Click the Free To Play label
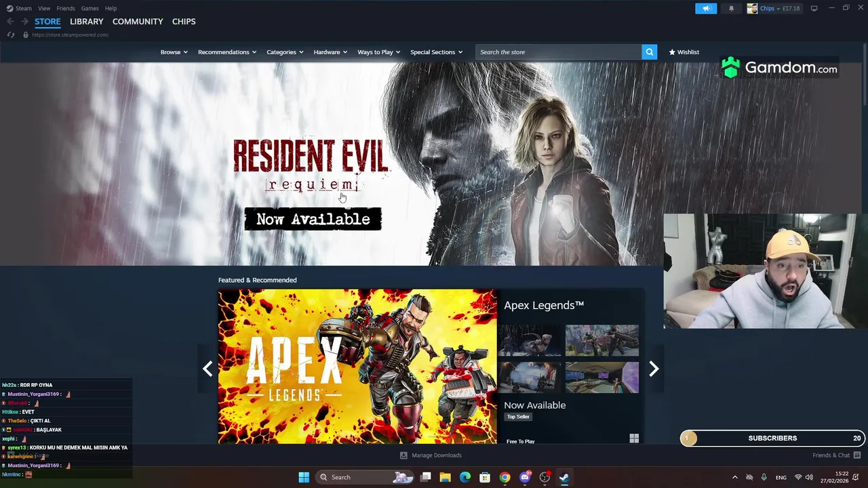The height and width of the screenshot is (488, 868). (x=520, y=441)
